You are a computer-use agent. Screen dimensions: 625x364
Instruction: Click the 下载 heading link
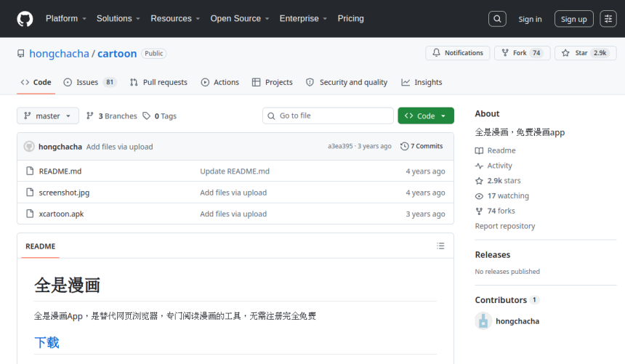coord(47,342)
